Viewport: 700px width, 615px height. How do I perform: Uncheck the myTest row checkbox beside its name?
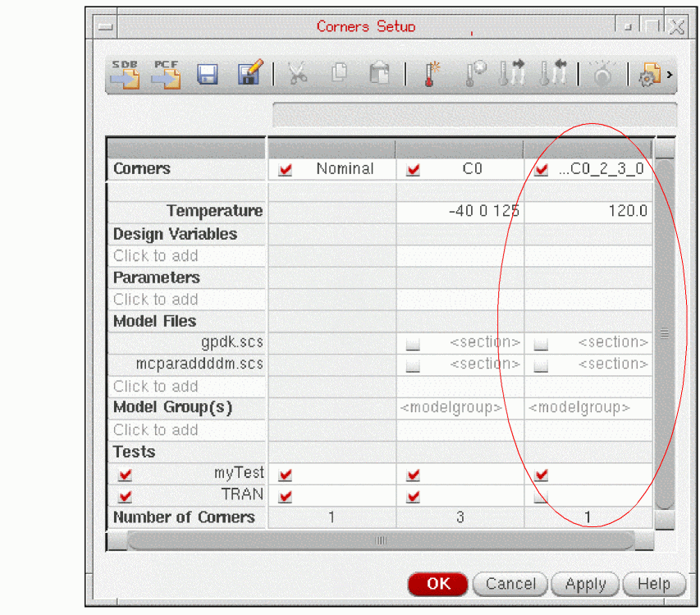pos(126,475)
